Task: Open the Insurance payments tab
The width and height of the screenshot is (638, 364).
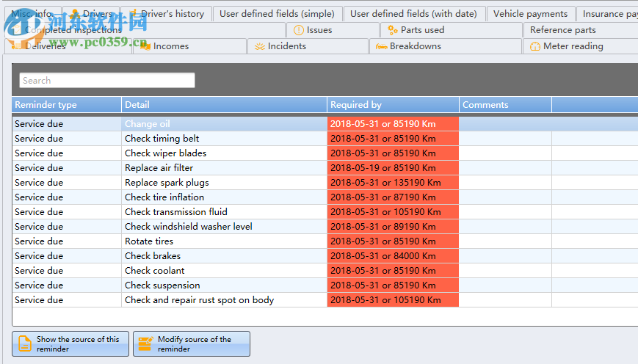Action: point(607,14)
